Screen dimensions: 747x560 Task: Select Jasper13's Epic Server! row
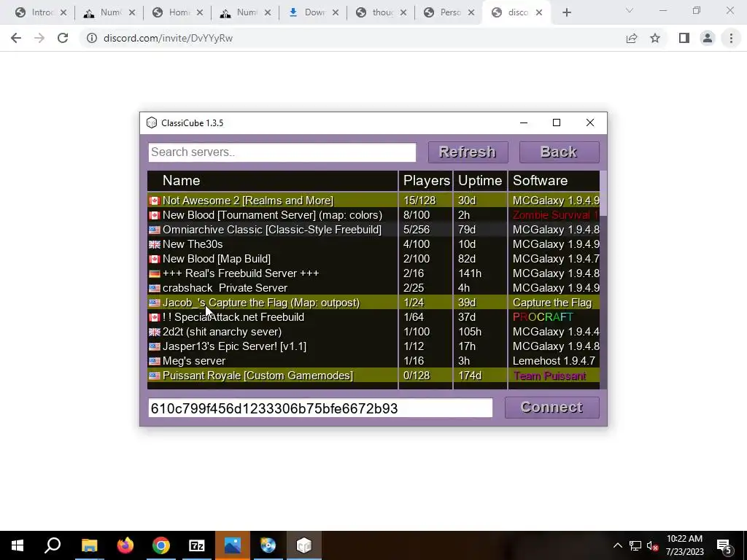pyautogui.click(x=373, y=346)
